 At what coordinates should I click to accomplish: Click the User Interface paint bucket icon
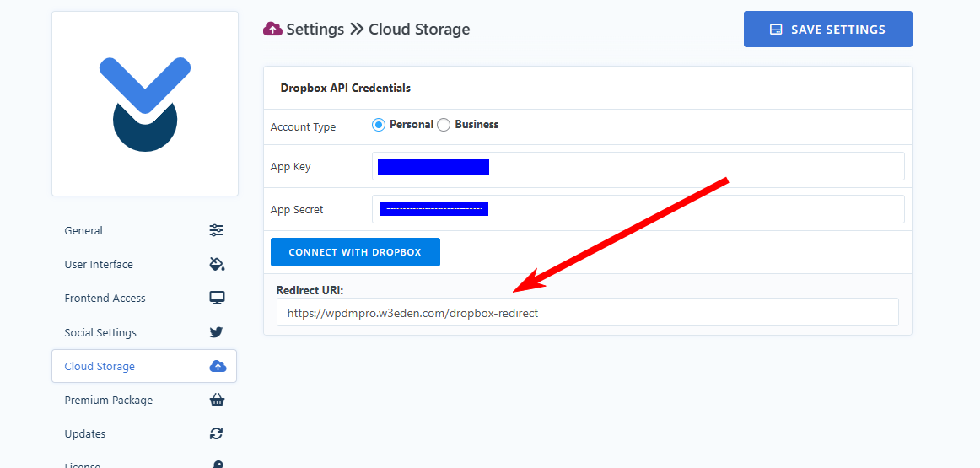coord(216,264)
